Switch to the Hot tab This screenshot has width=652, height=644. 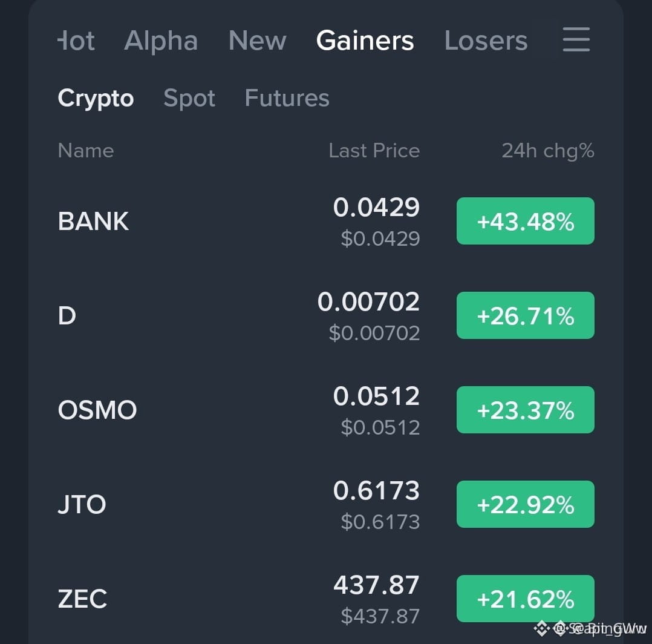tap(76, 41)
